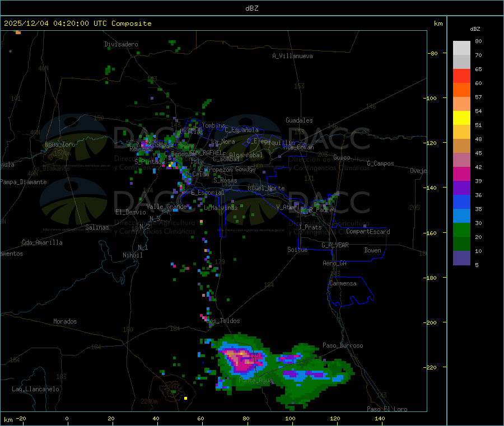The image size is (504, 426).
Task: Pick the light blue 30–35 dBZ swatch
Action: [x=461, y=216]
